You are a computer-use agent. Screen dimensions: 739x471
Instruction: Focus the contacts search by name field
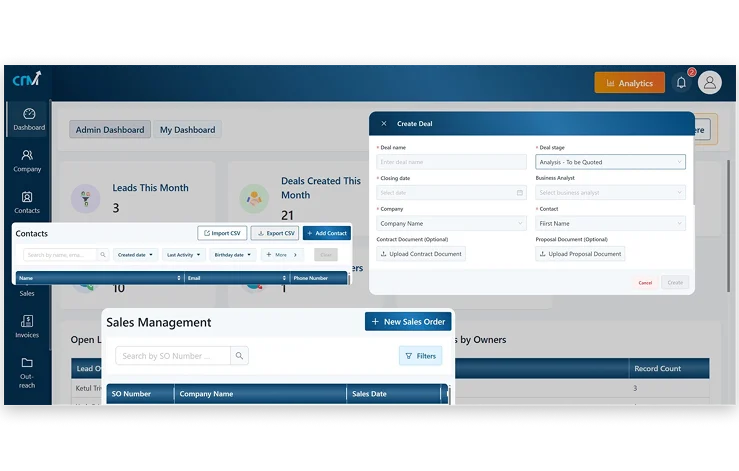60,255
